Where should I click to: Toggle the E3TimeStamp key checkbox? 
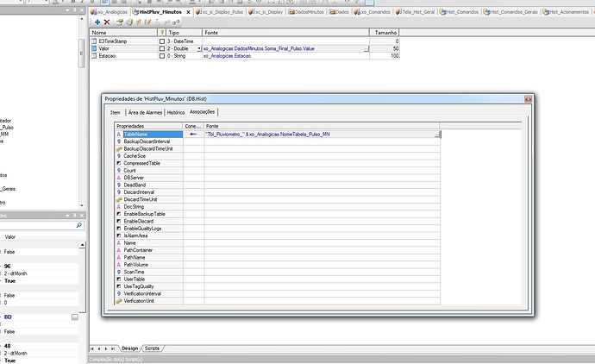coord(162,41)
